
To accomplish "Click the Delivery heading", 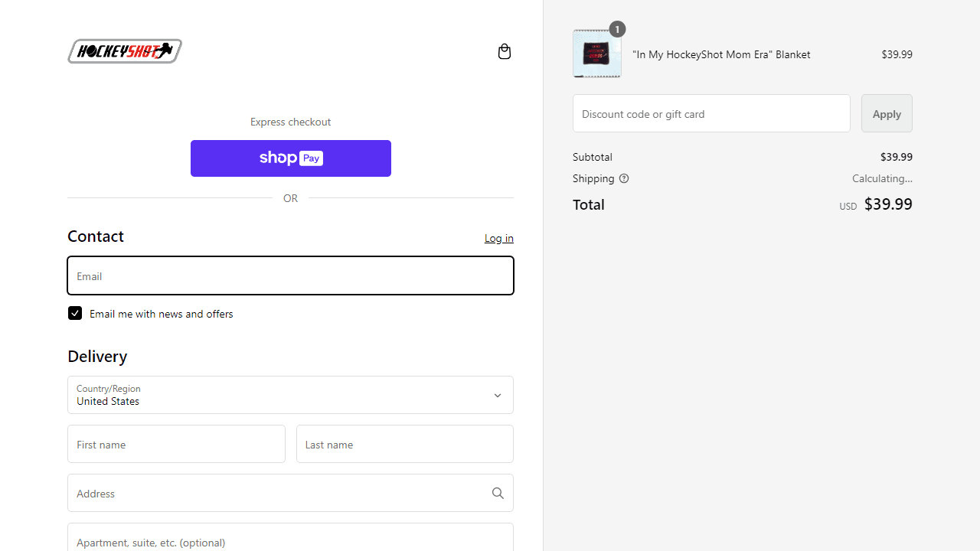I will (97, 356).
